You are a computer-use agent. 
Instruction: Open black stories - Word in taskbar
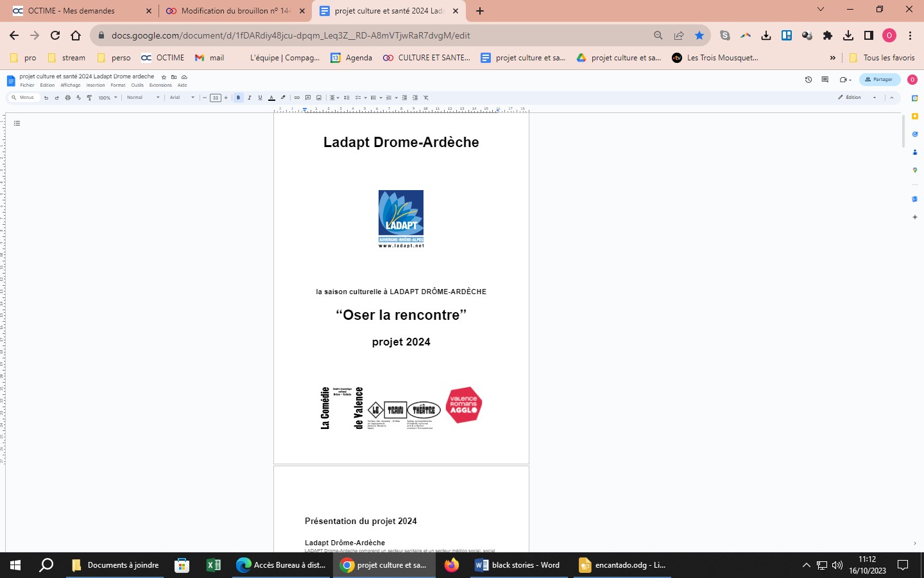(518, 565)
